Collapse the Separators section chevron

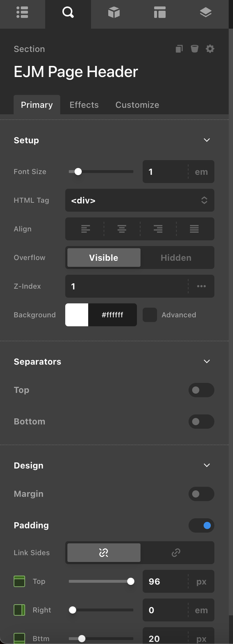pos(207,361)
